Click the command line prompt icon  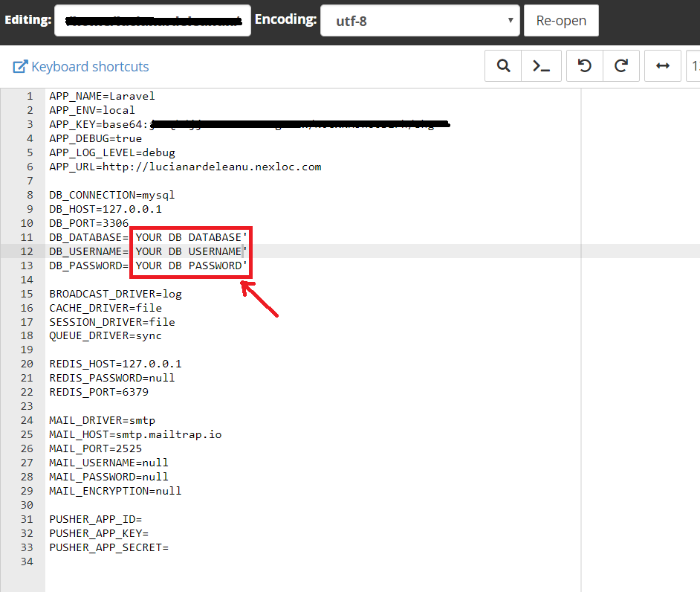[x=541, y=66]
